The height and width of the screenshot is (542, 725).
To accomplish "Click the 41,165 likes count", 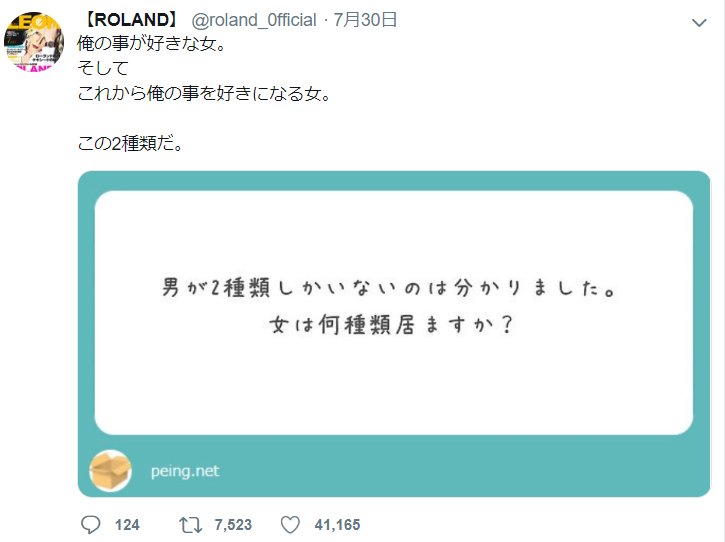I will (337, 525).
